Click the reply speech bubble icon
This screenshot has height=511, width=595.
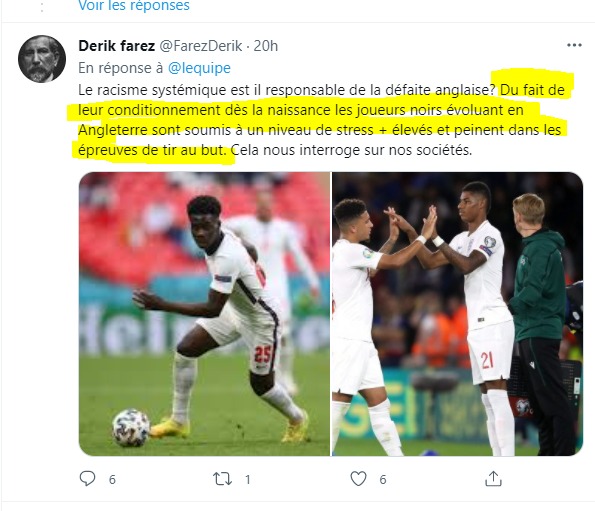pyautogui.click(x=87, y=478)
